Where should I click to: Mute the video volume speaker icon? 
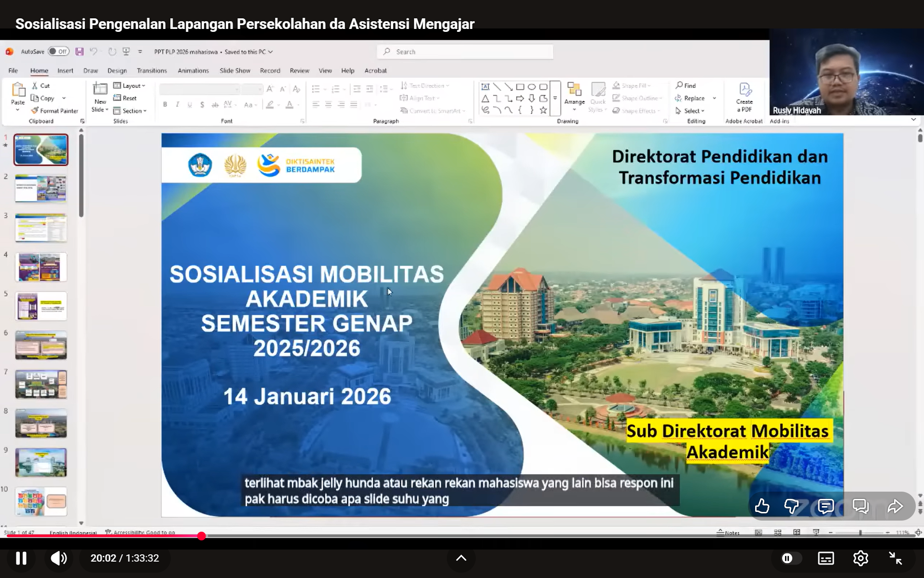click(x=59, y=558)
